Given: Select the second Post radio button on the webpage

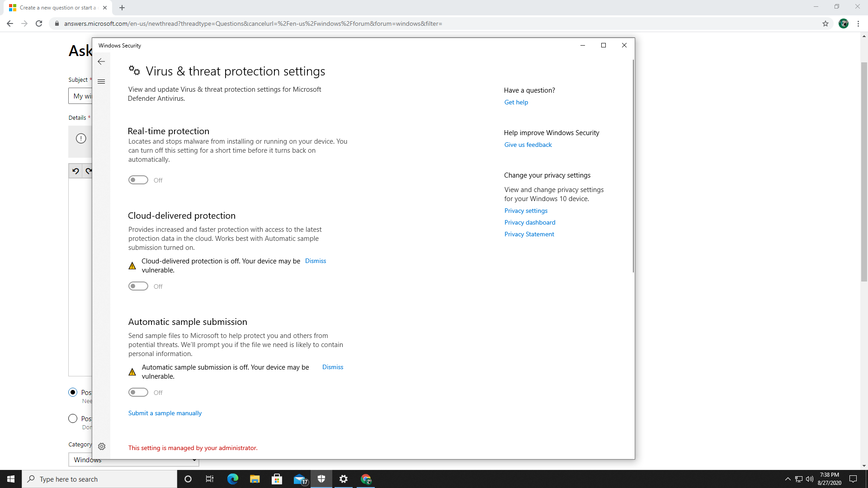Looking at the screenshot, I should (x=73, y=418).
